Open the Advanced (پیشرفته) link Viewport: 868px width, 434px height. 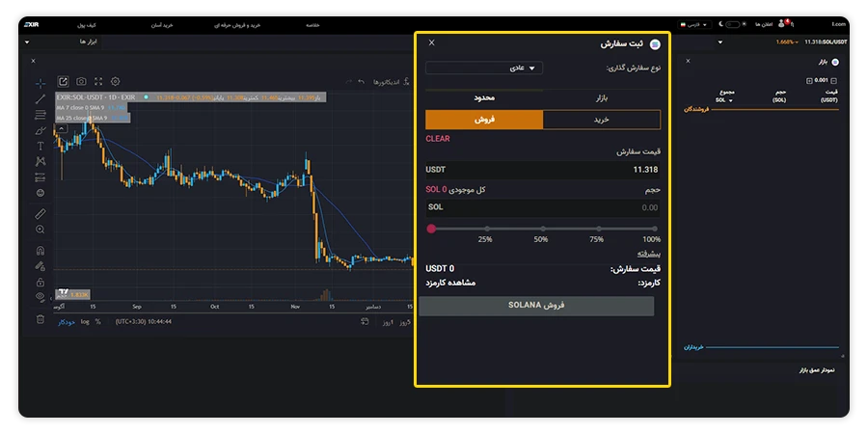tap(649, 254)
